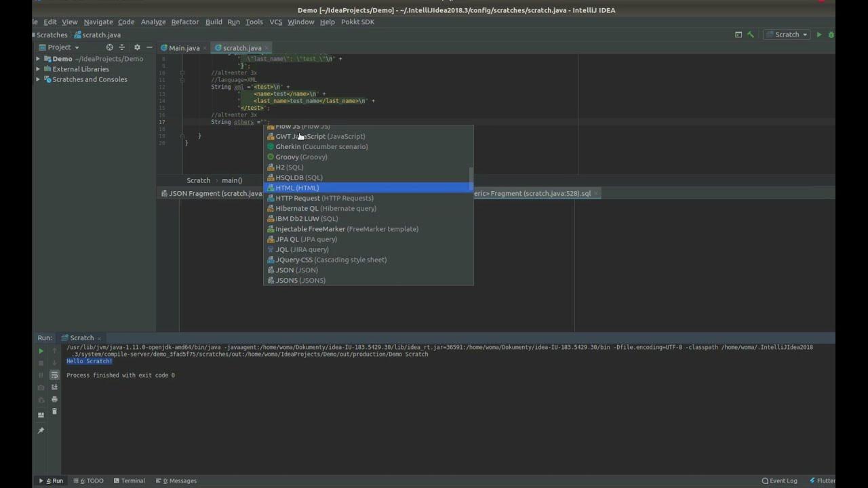Open Terminal tool window
Screen dimensions: 868x488
coord(130,481)
